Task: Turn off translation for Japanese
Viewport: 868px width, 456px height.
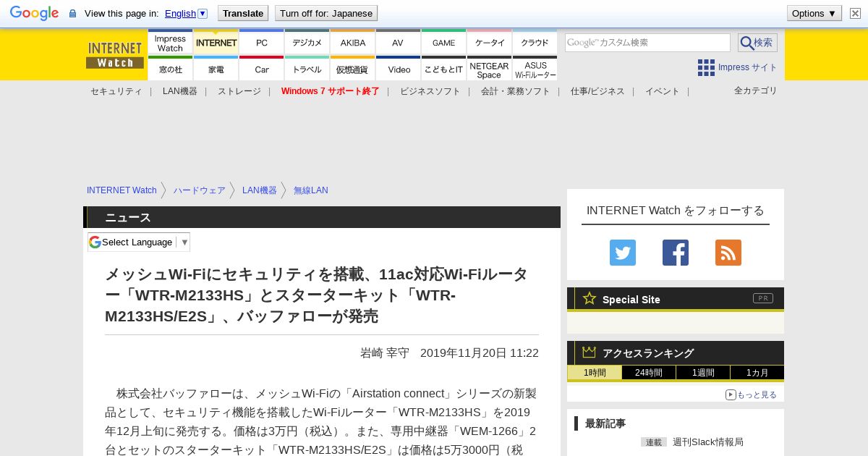Action: click(326, 13)
